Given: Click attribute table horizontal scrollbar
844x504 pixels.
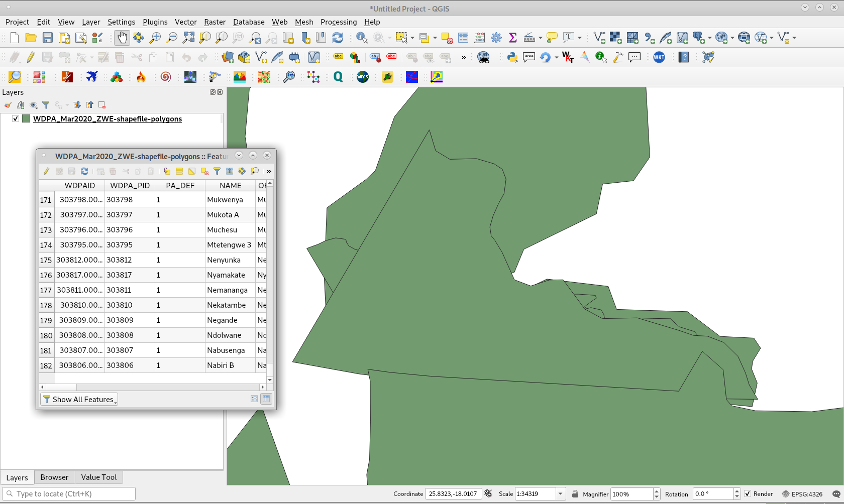Looking at the screenshot, I should click(152, 387).
